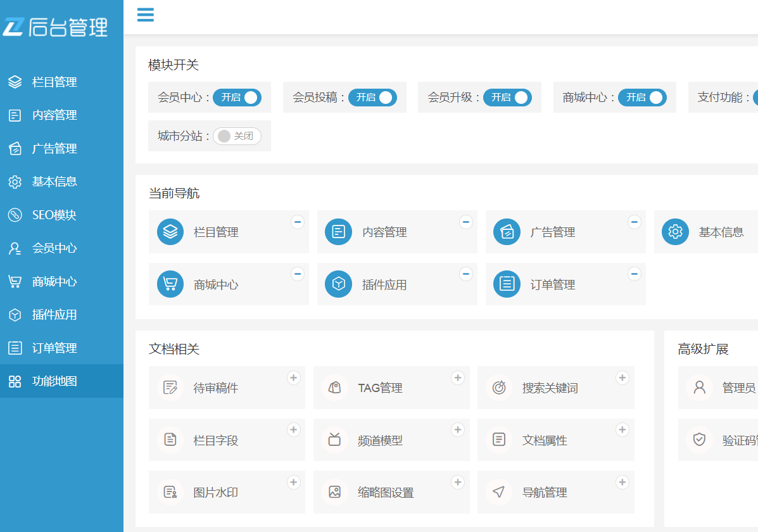Add 搜索关键词 to navigation with plus
The image size is (758, 532).
[x=622, y=377]
